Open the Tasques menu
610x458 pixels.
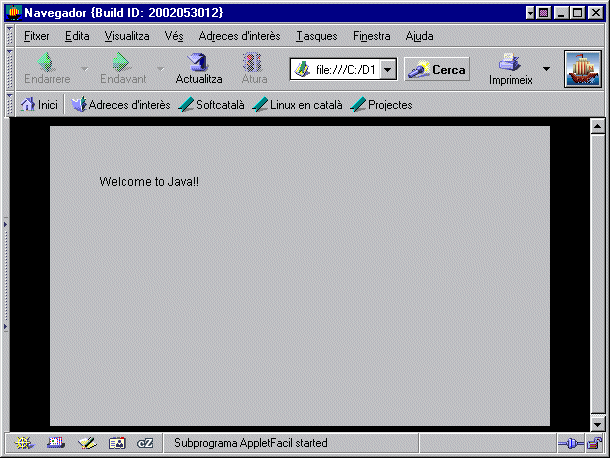[x=317, y=36]
